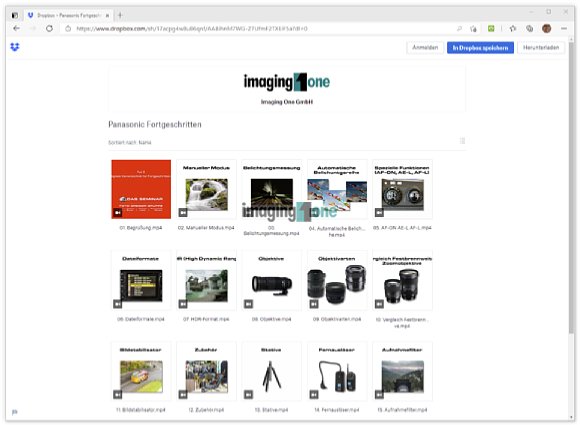Click In Dropbox speichern button

pyautogui.click(x=480, y=47)
